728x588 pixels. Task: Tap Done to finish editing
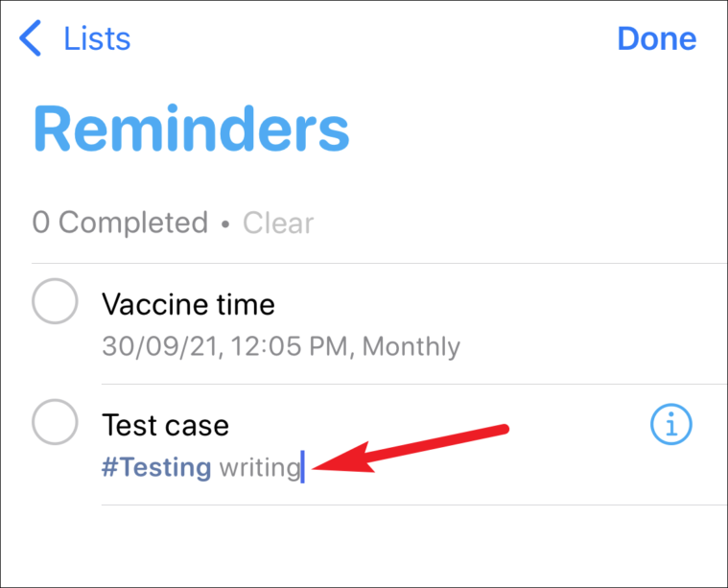[656, 38]
